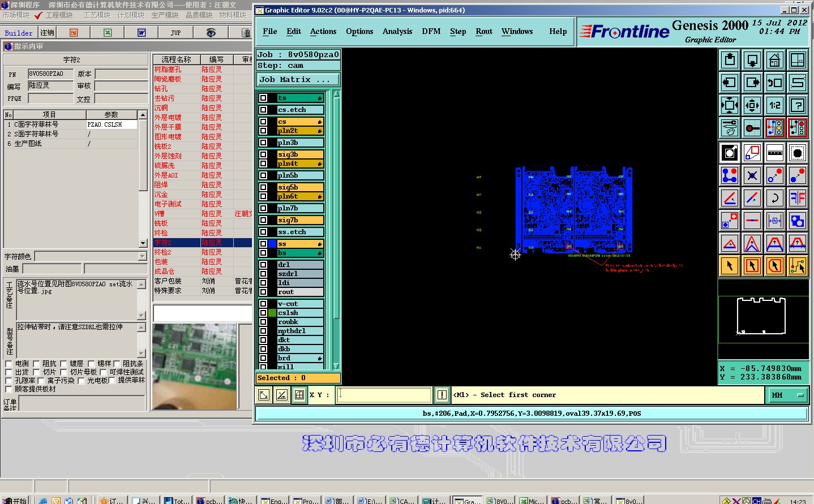814x504 pixels.
Task: Click the rotate arrow icon
Action: [775, 198]
